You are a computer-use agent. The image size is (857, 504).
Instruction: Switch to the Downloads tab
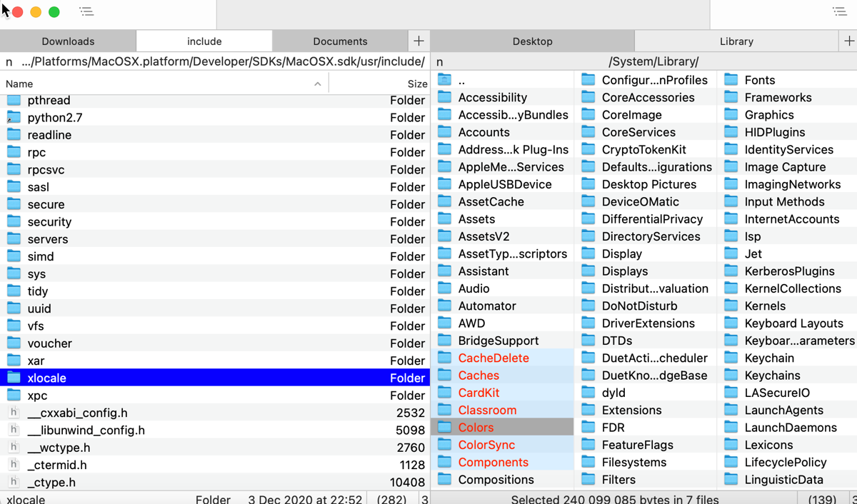68,41
